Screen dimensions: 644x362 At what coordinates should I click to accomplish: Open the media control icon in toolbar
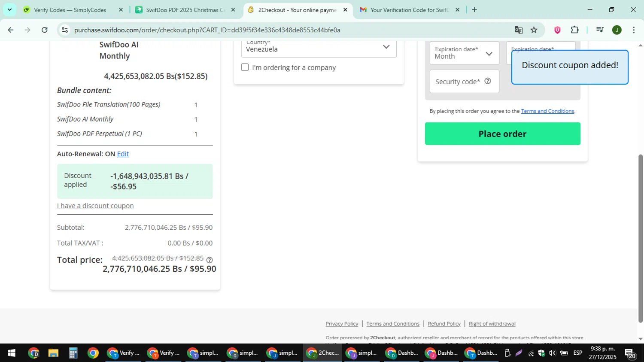click(600, 30)
